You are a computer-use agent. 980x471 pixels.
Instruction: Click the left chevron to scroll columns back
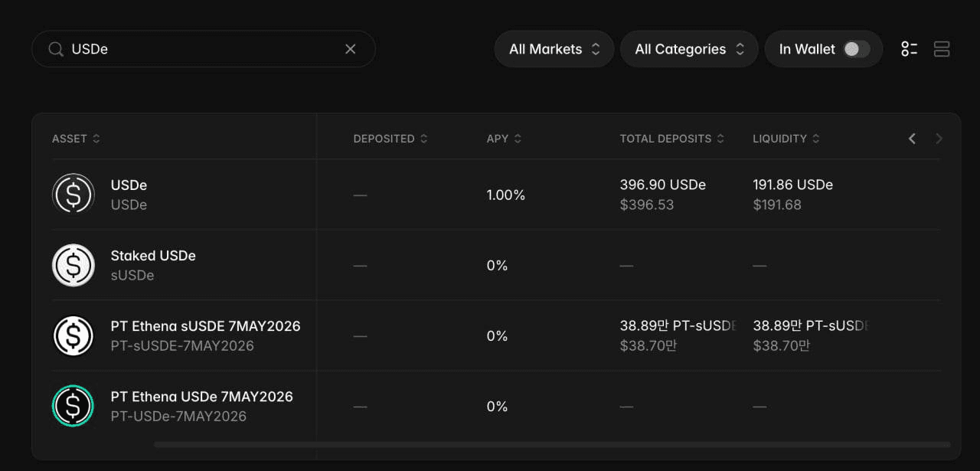[911, 139]
